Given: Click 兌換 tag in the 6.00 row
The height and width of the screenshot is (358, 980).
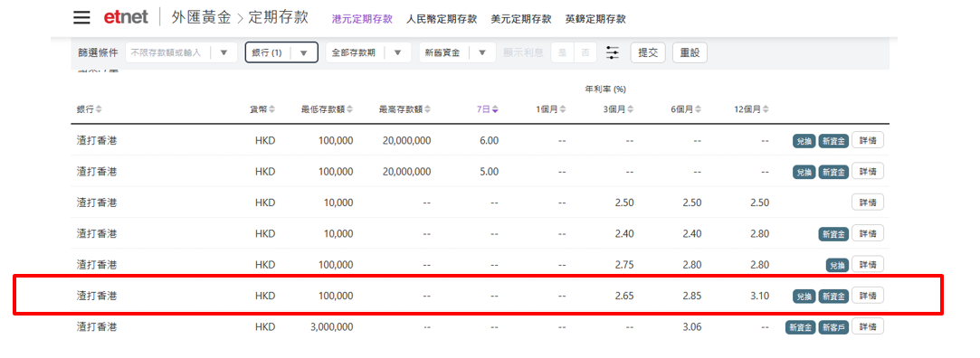Looking at the screenshot, I should tap(804, 141).
